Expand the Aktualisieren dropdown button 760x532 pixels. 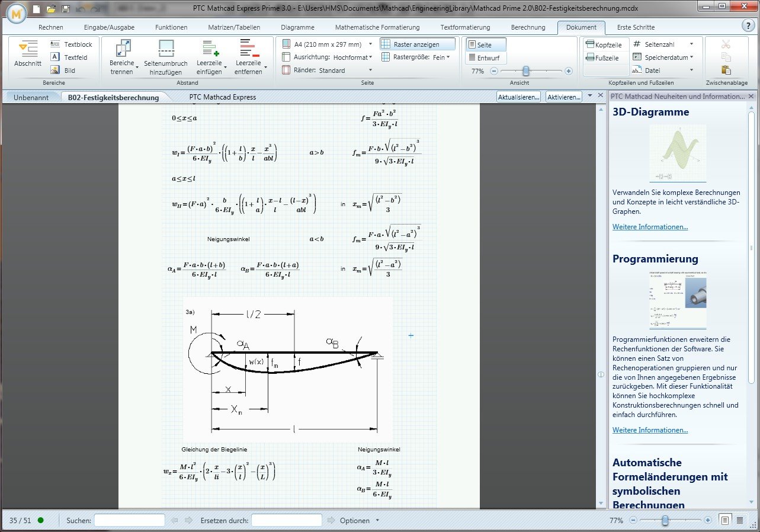click(x=518, y=97)
